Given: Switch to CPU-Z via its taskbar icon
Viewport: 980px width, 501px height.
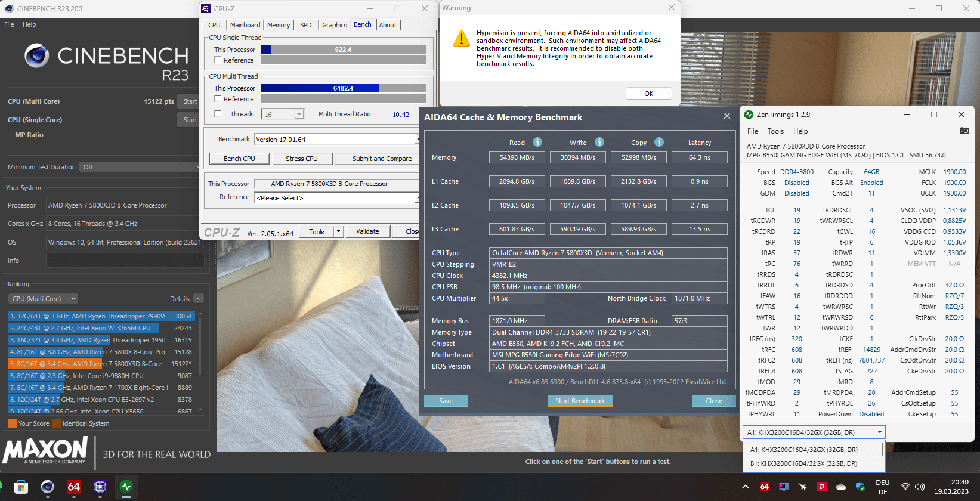Looking at the screenshot, I should 100,487.
